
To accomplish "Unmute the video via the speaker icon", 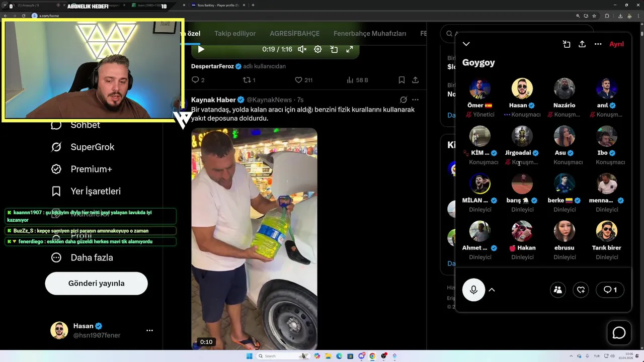I will click(302, 49).
